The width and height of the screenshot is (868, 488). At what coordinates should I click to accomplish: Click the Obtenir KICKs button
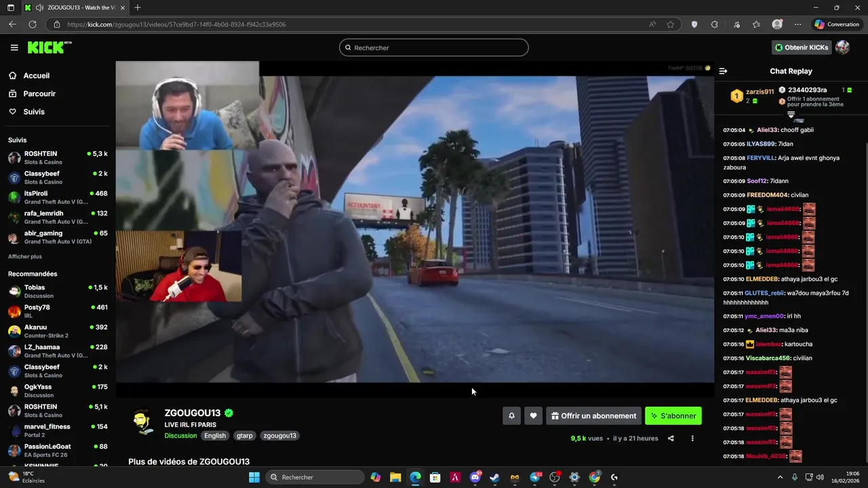click(x=802, y=47)
